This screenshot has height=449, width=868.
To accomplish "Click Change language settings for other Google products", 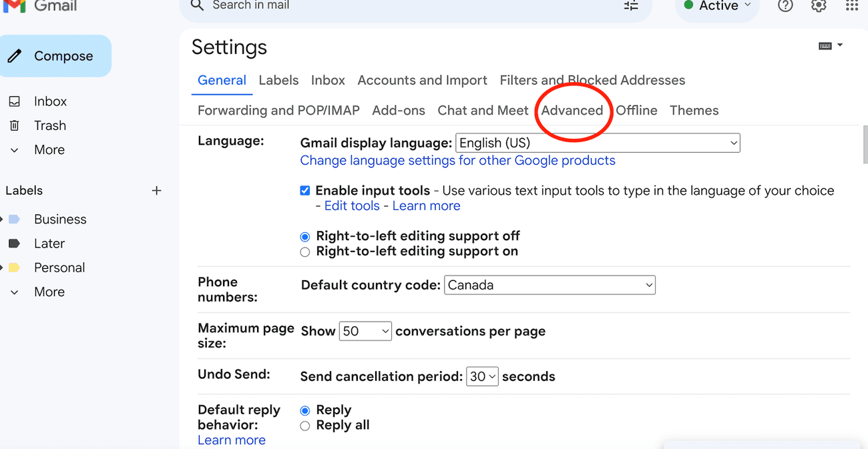I will [x=457, y=160].
